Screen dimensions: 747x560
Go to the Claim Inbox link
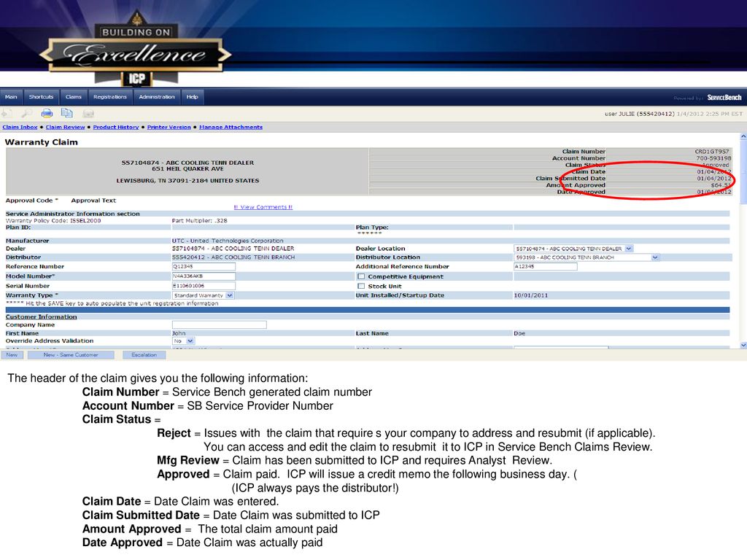[20, 127]
